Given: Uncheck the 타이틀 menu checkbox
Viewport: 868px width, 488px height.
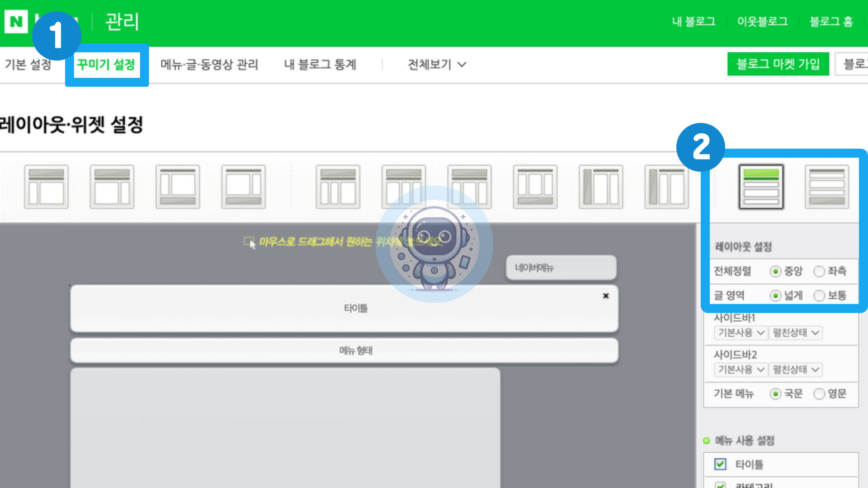Looking at the screenshot, I should [x=720, y=464].
